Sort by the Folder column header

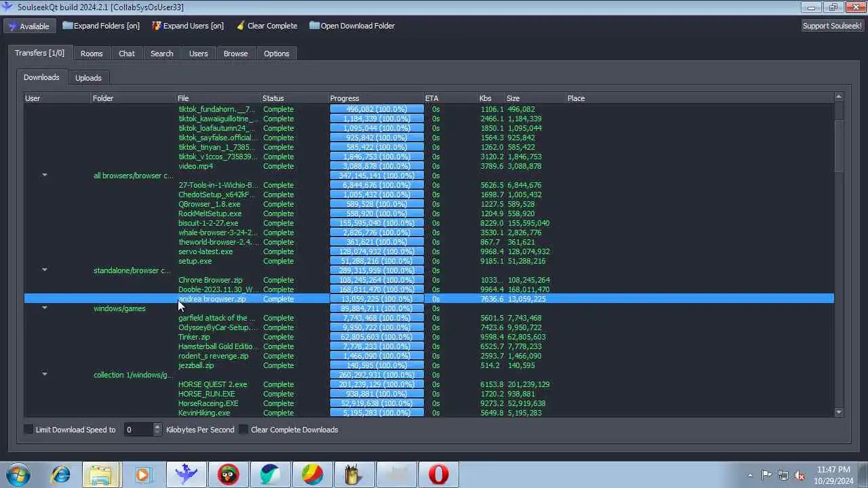(x=134, y=98)
